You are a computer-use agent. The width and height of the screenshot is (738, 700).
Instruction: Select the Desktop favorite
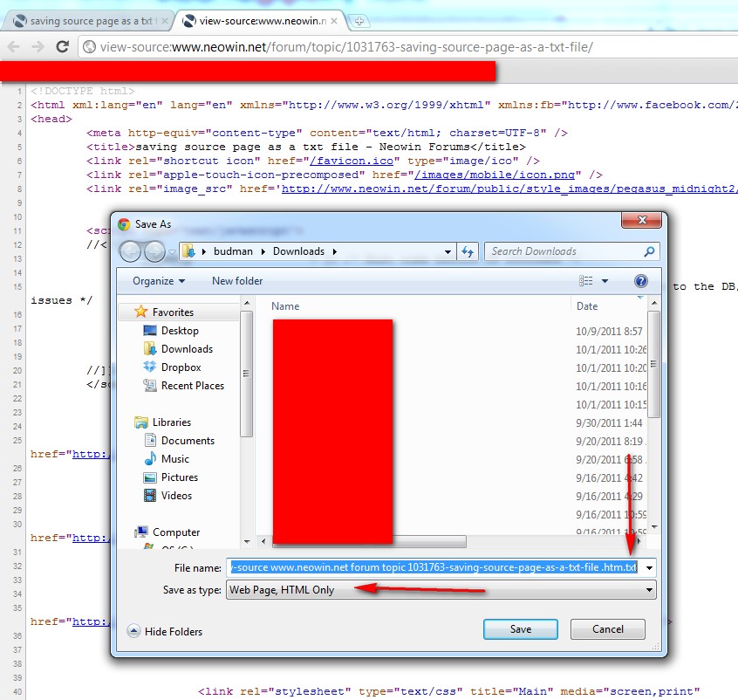pyautogui.click(x=180, y=331)
